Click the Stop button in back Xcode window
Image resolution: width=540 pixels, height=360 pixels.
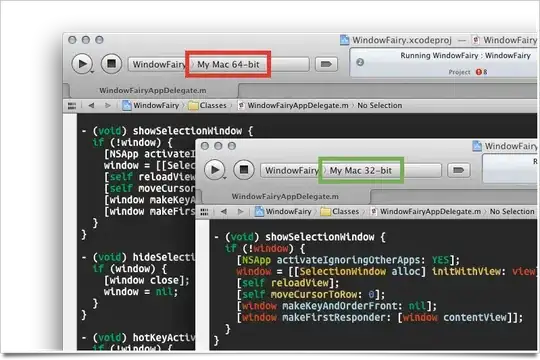111,64
